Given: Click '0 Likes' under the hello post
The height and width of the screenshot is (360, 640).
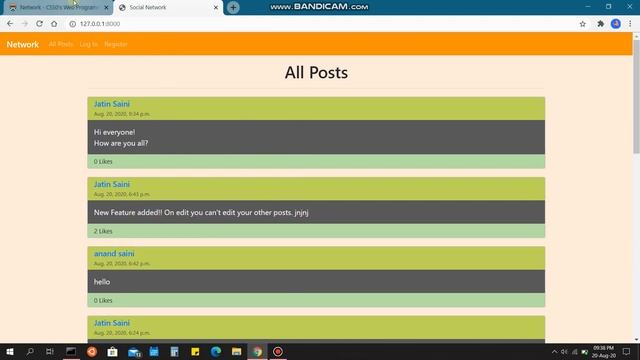Looking at the screenshot, I should [103, 300].
